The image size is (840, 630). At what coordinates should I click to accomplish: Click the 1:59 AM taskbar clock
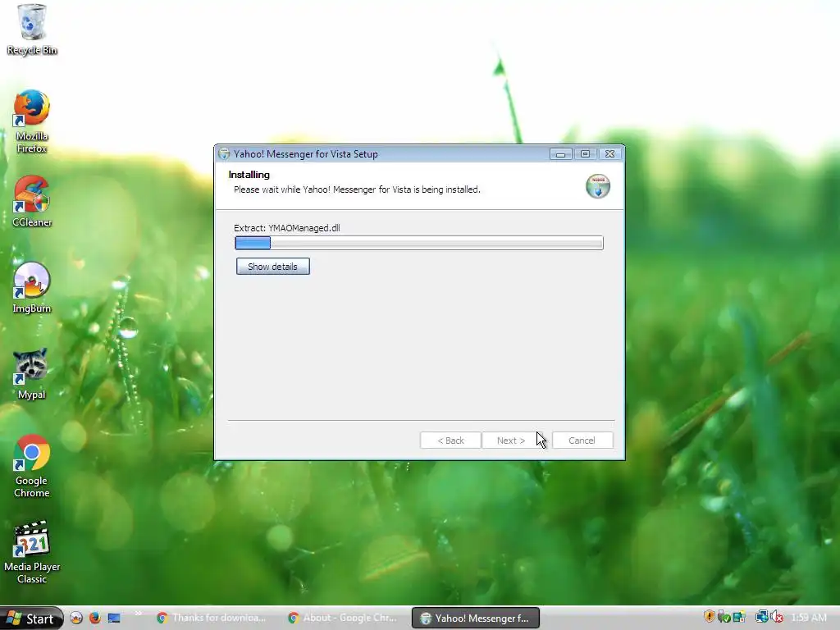click(x=809, y=617)
